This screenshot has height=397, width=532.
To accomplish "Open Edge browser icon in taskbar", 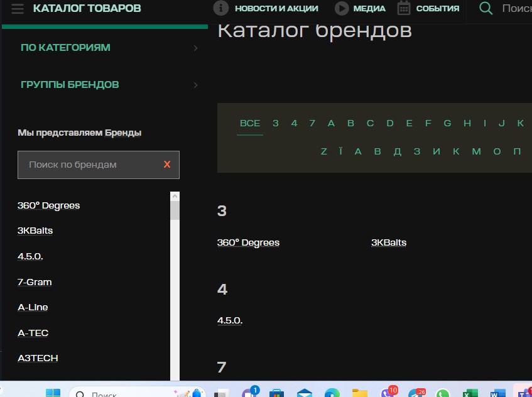I will [332, 393].
